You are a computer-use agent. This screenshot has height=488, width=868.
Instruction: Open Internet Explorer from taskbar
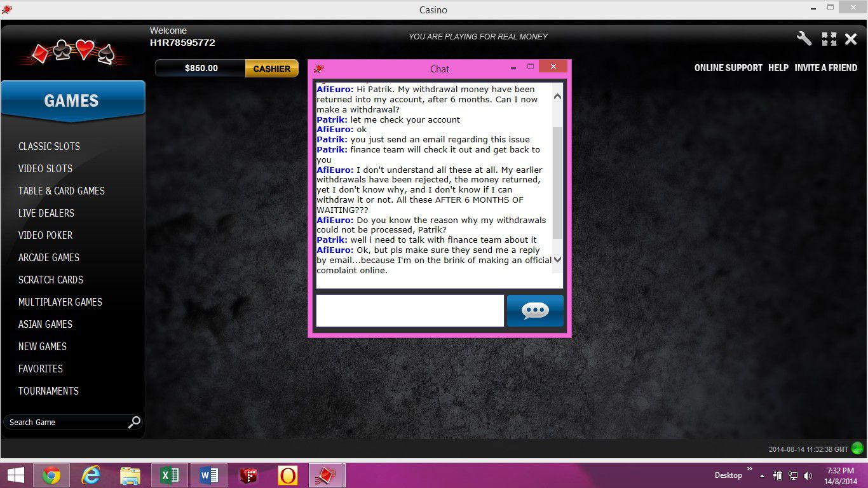click(x=91, y=475)
